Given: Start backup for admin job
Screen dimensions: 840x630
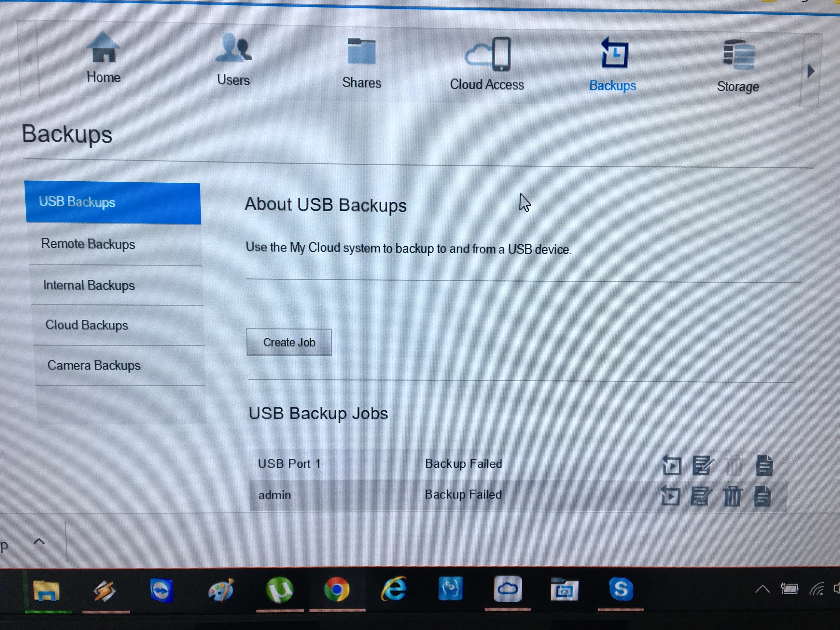Looking at the screenshot, I should (x=670, y=496).
